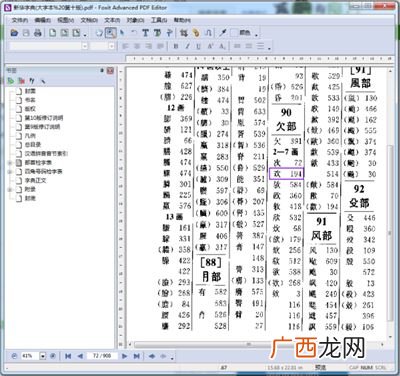The height and width of the screenshot is (376, 400).
Task: Open the font name dropdown
Action: coord(85,46)
